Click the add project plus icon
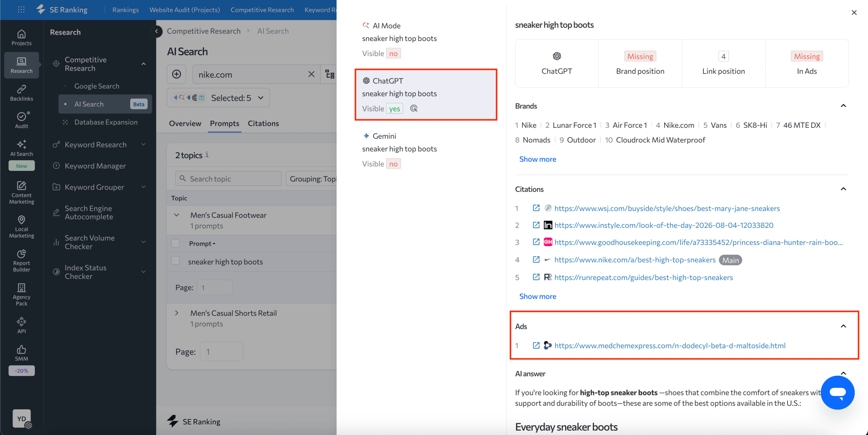 [x=176, y=74]
